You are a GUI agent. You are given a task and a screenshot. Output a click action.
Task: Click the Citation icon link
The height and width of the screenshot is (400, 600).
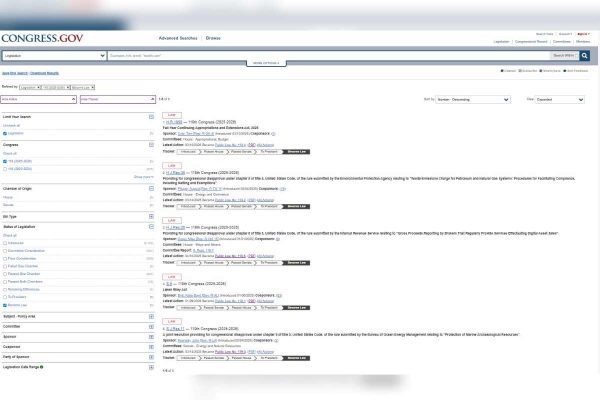[509, 71]
